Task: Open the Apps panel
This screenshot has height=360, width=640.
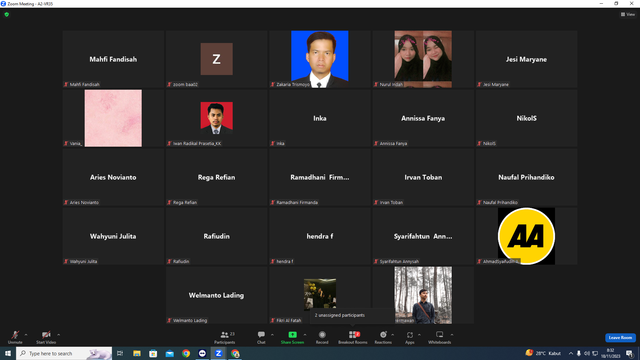Action: (x=410, y=337)
